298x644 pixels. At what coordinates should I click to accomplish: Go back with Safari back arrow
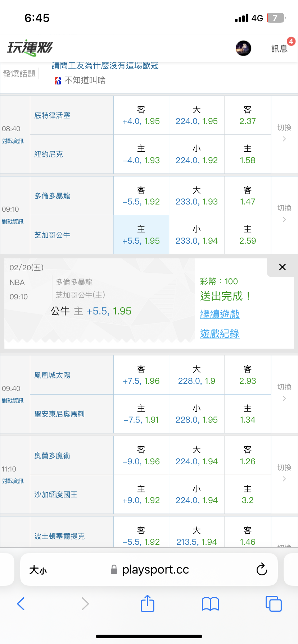point(21,604)
